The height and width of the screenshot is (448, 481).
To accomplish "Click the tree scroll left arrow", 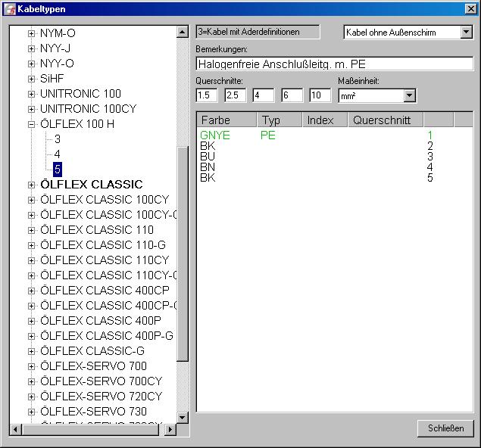I will [16, 430].
